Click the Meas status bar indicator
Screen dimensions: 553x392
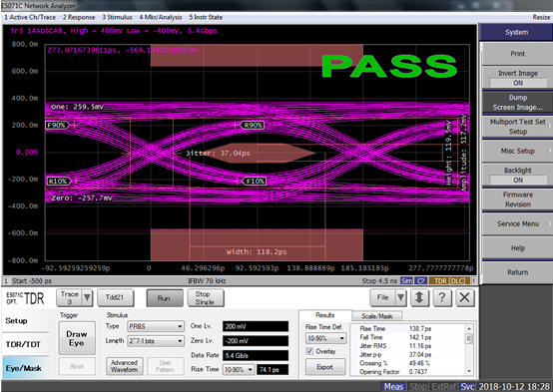tap(393, 387)
